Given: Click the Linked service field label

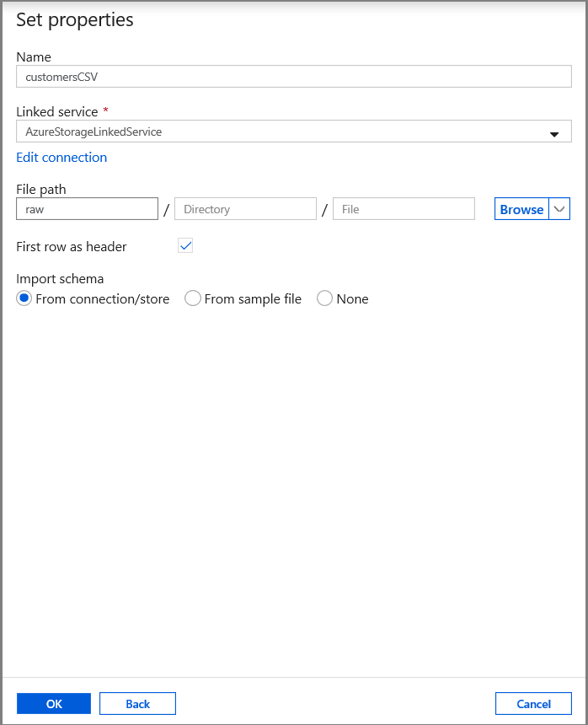Looking at the screenshot, I should pos(57,111).
